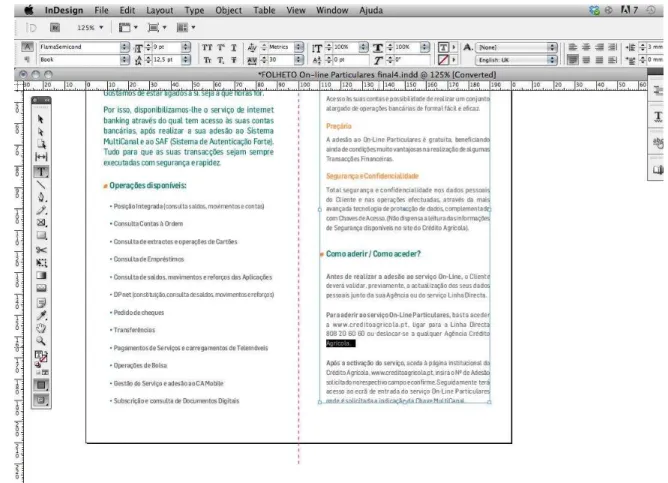Select the Gap tool
The image size is (668, 483).
[x=41, y=157]
